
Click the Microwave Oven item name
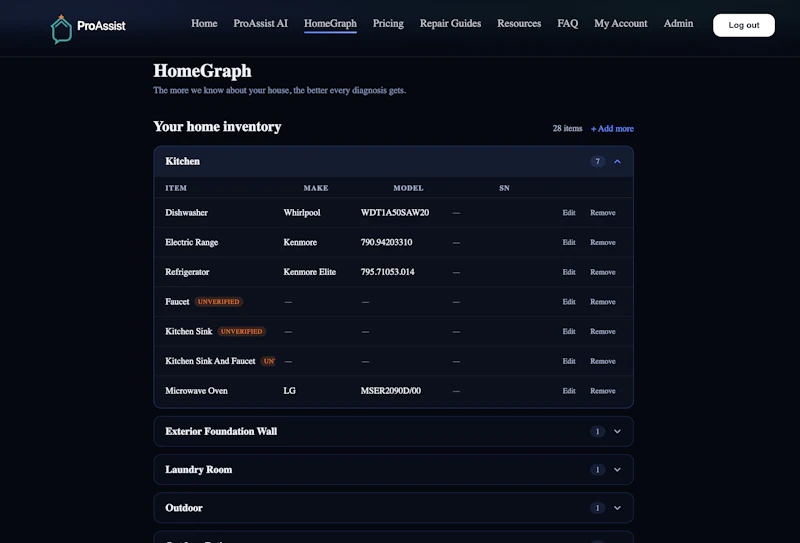[x=196, y=391]
